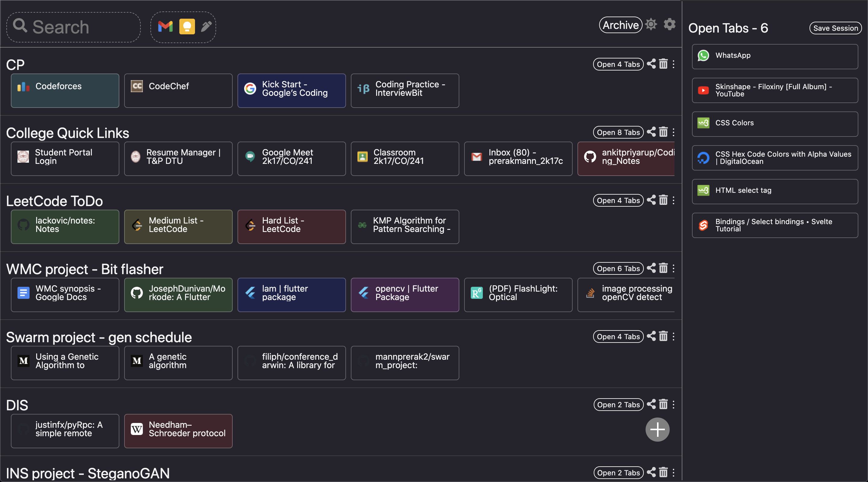The image size is (868, 482).
Task: Click the pencil edit shortcuts icon
Action: tap(206, 27)
